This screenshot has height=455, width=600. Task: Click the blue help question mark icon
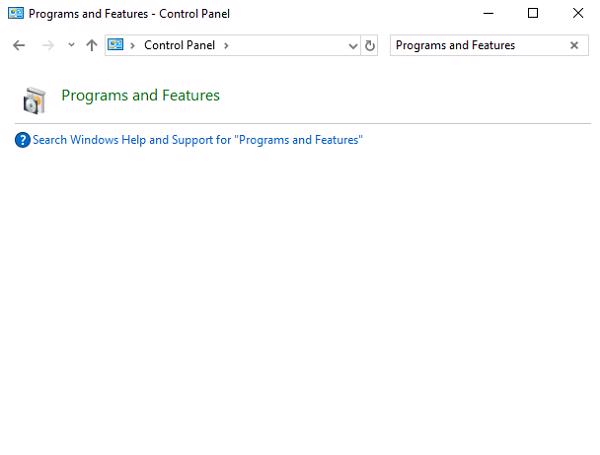(23, 140)
